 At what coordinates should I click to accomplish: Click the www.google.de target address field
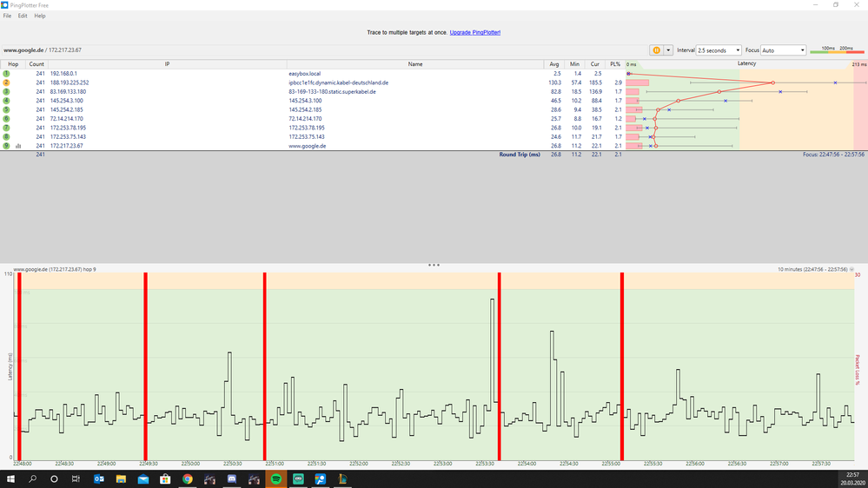pos(324,49)
